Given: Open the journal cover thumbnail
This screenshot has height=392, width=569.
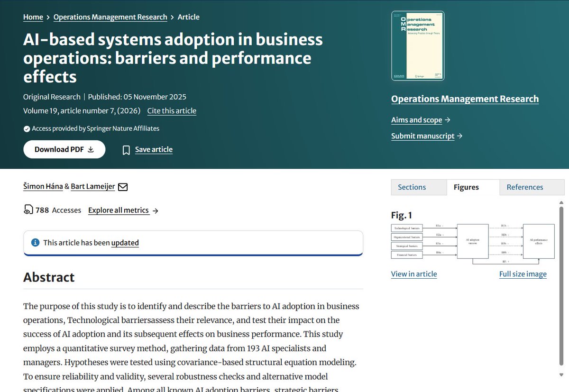Looking at the screenshot, I should pyautogui.click(x=418, y=46).
